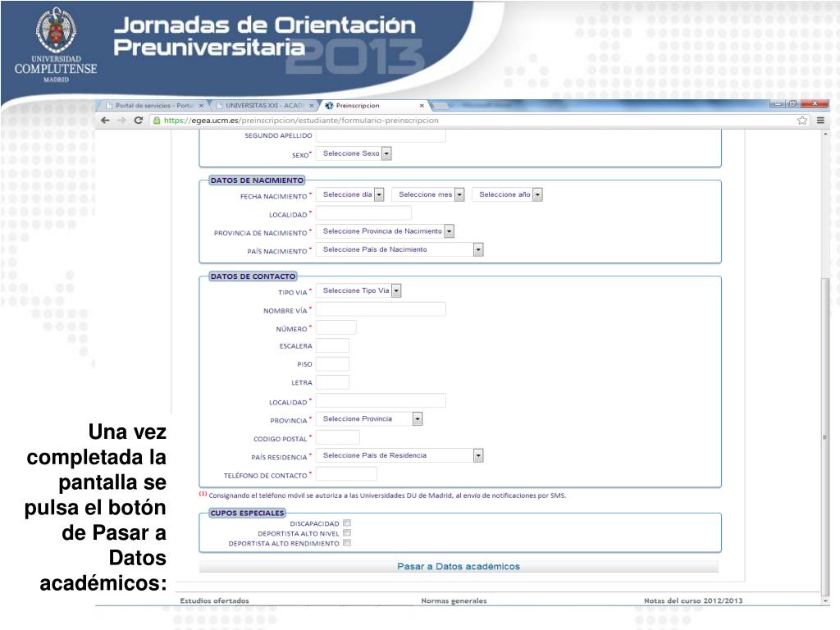Switch to Portal de servicios tab
Screen dimensions: 840x630
point(154,106)
